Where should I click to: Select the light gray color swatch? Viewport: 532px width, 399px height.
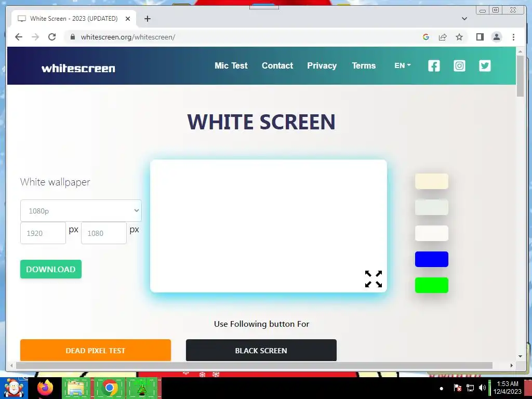(x=432, y=207)
